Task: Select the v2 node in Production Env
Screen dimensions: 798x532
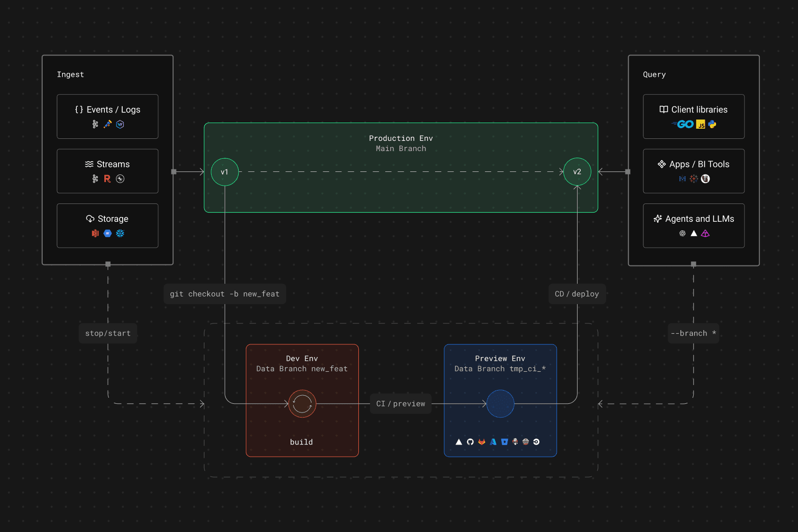Action: (x=577, y=172)
